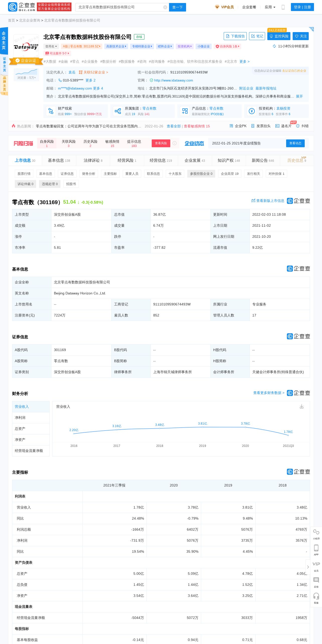Expand 高新技术企业 tag
Image resolution: width=322 pixels, height=644 pixels.
[116, 46]
